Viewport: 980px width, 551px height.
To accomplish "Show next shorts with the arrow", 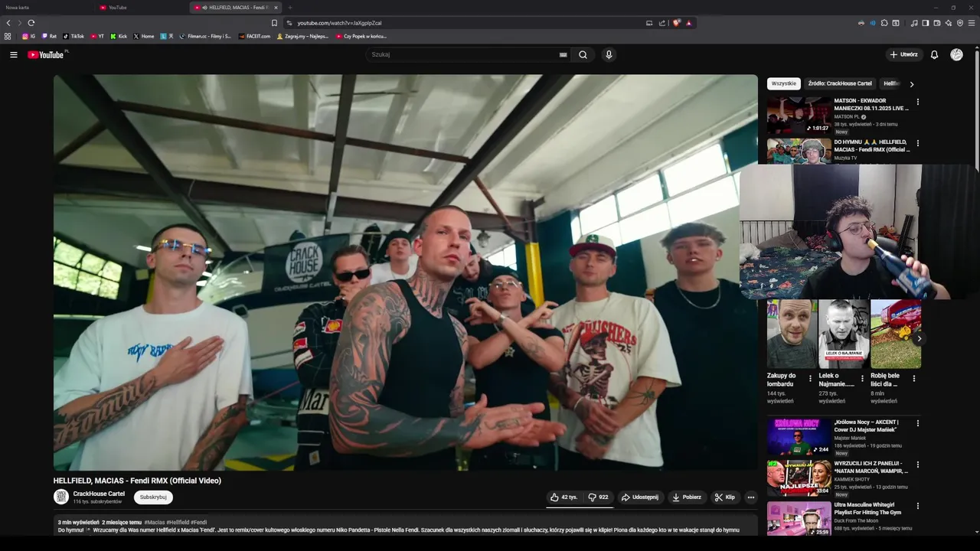I will (x=919, y=338).
